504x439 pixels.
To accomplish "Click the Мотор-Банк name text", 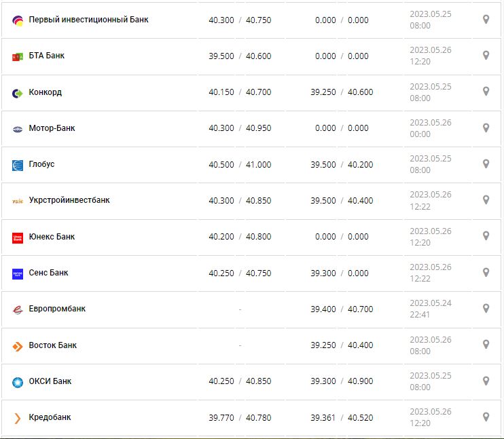I will point(52,128).
